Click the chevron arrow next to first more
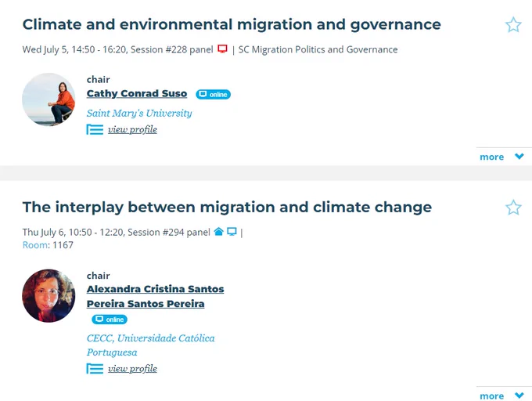The image size is (532, 401). pos(519,157)
